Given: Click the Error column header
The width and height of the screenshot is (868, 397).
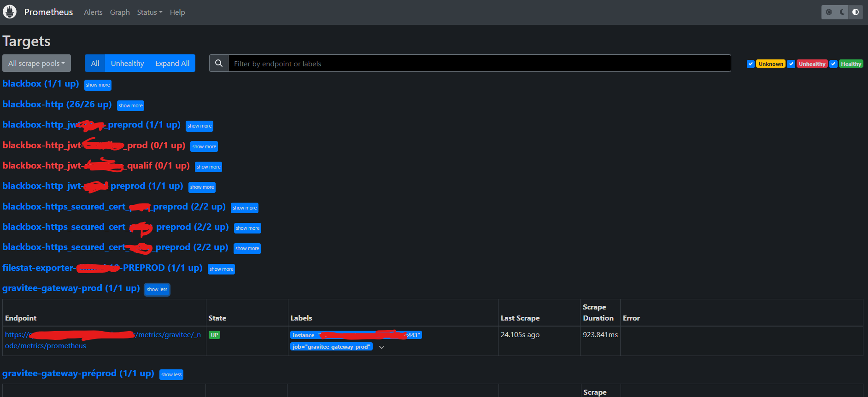Looking at the screenshot, I should [x=631, y=318].
